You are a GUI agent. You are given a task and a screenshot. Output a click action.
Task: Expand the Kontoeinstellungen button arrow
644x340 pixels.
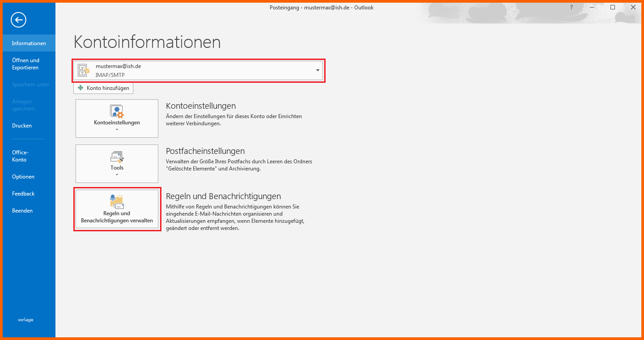point(117,130)
